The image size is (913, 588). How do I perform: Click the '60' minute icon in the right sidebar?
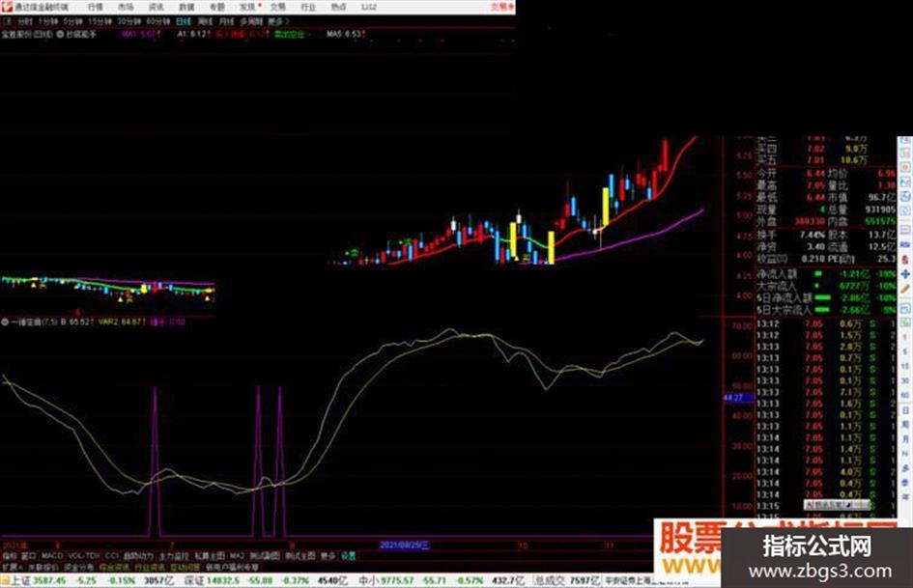[905, 395]
